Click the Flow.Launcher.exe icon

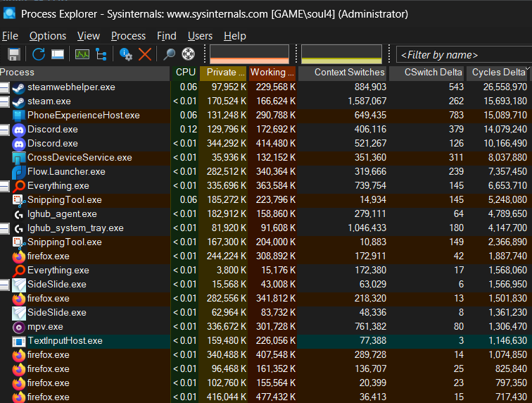pyautogui.click(x=18, y=172)
